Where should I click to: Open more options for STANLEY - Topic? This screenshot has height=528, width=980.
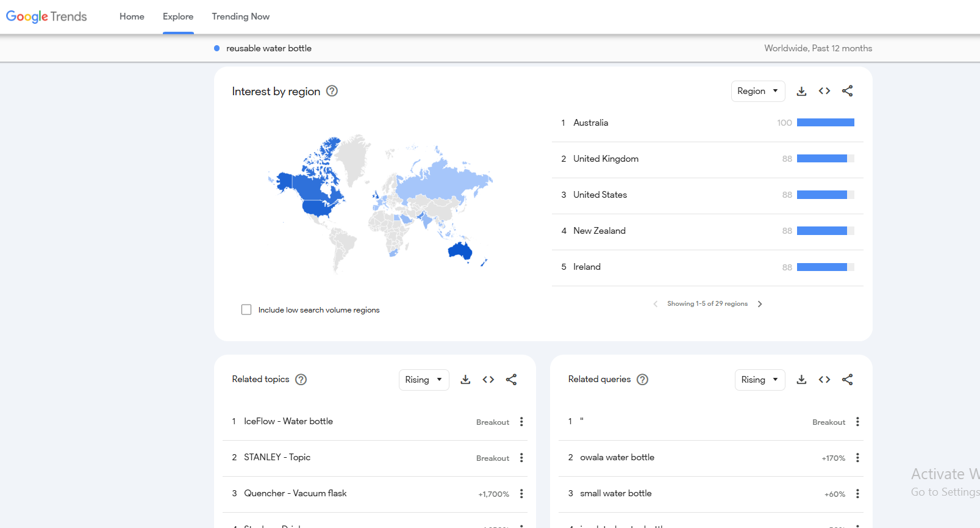[521, 458]
